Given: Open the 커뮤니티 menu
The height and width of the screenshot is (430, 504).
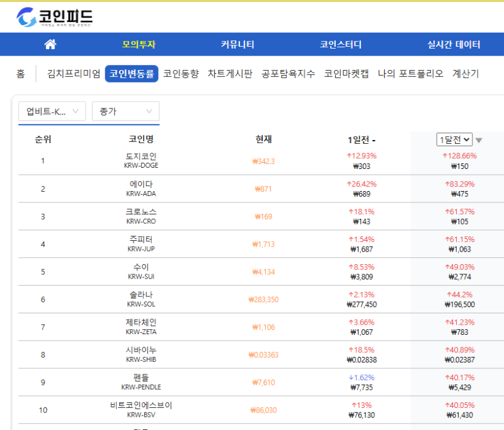Looking at the screenshot, I should (x=238, y=44).
